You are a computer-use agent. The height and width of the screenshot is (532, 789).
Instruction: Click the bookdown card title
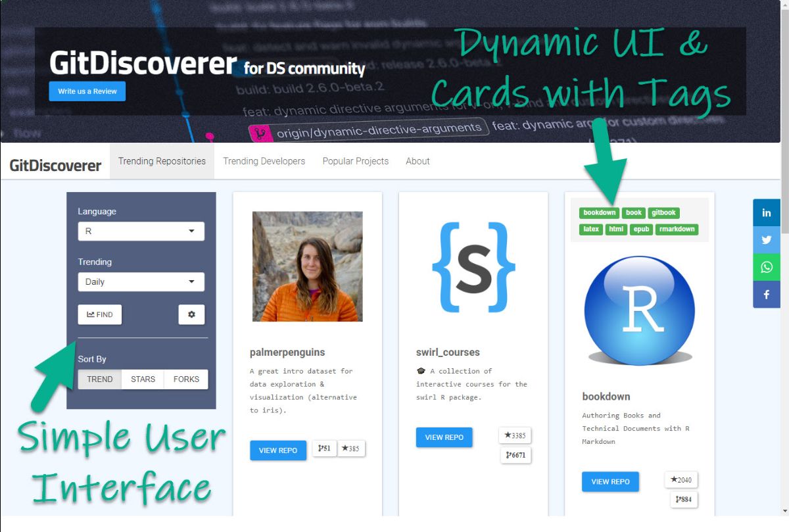[x=606, y=397]
